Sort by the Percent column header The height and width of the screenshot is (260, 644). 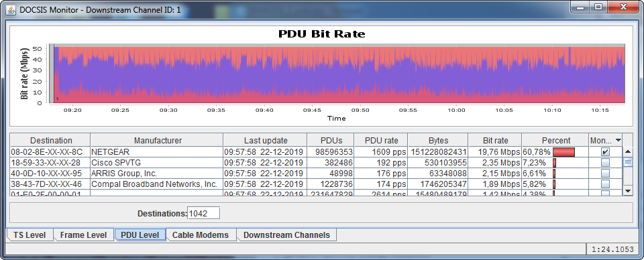pos(555,140)
